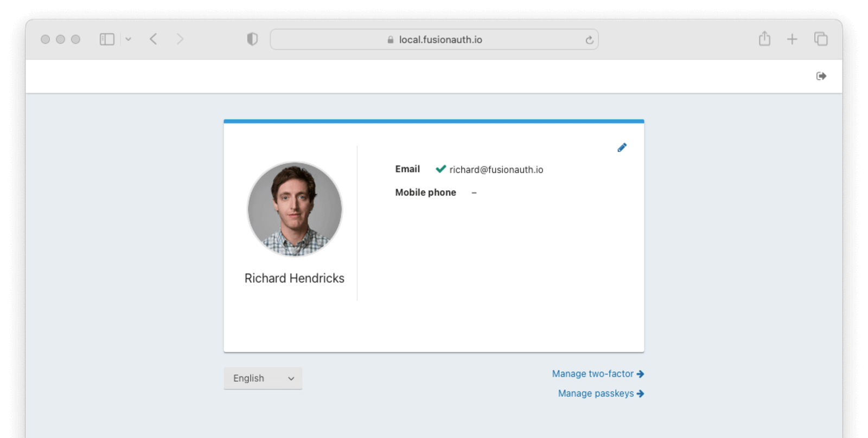
Task: Click the local.fusionauth.io address bar
Action: pos(434,40)
